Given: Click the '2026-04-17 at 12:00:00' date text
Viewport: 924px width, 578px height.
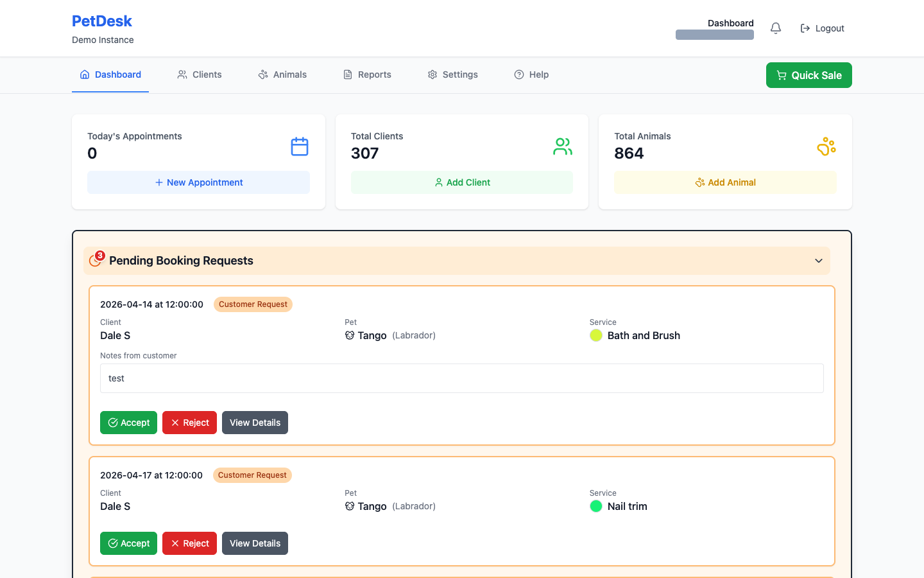Looking at the screenshot, I should click(x=151, y=475).
